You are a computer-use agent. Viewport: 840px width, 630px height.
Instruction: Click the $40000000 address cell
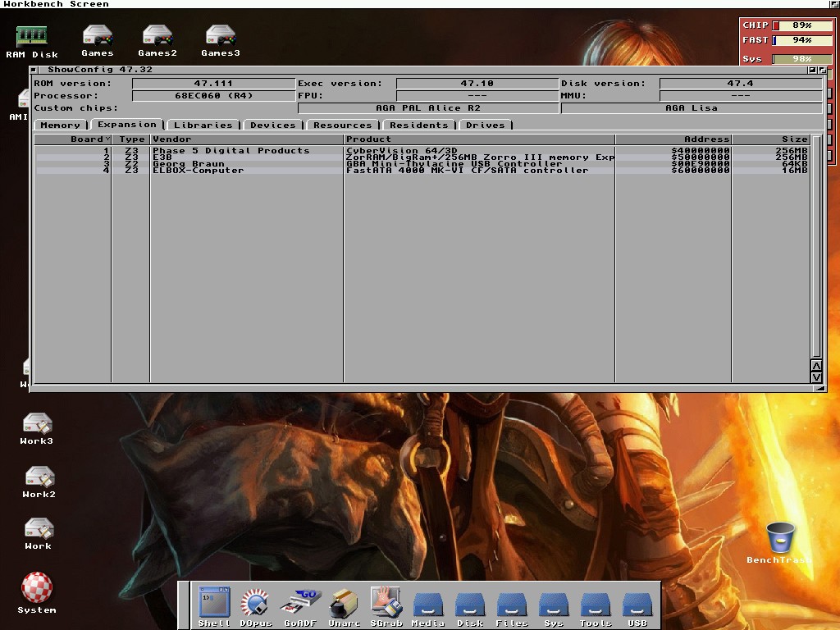[701, 151]
